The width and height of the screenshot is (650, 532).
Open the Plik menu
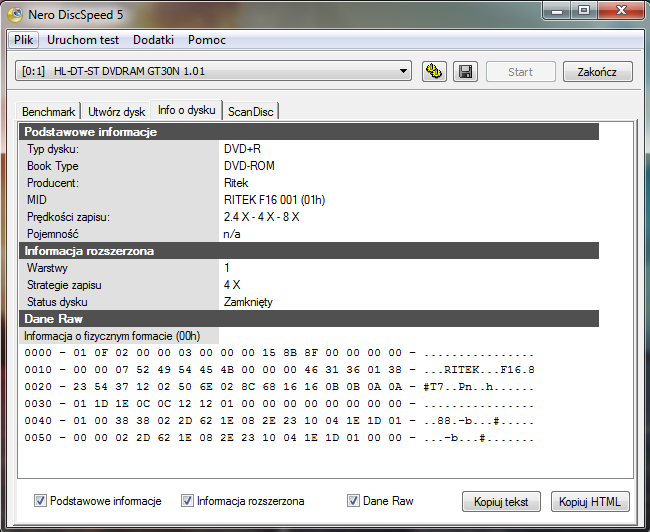point(24,40)
